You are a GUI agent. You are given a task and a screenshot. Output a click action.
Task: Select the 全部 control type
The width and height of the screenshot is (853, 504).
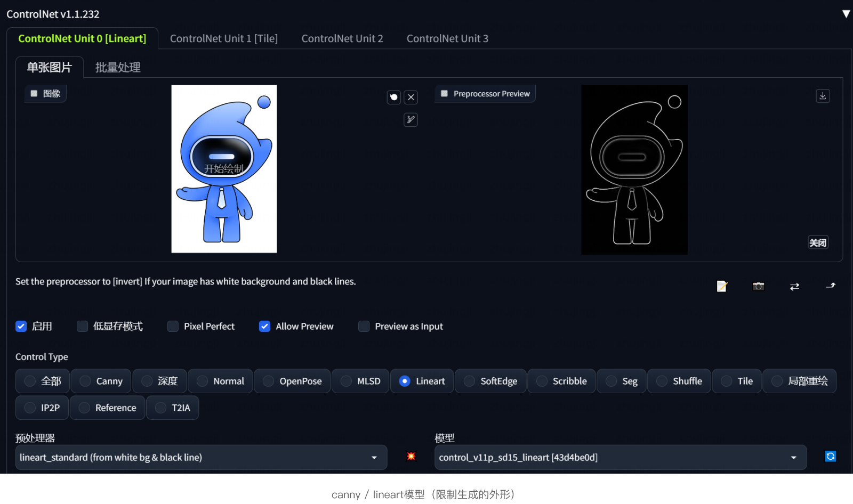coord(43,381)
